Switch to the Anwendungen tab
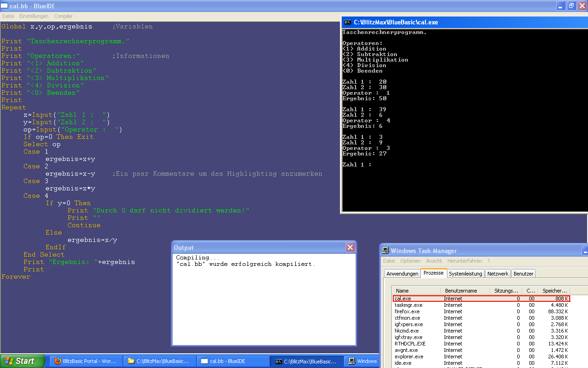 point(402,274)
